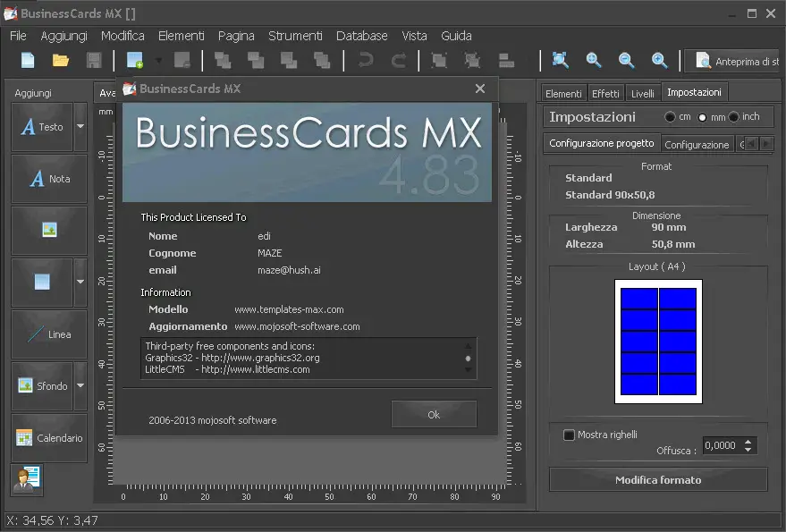Screen dimensions: 786x532
Task: Click the Save floppy disk icon
Action: 94,61
